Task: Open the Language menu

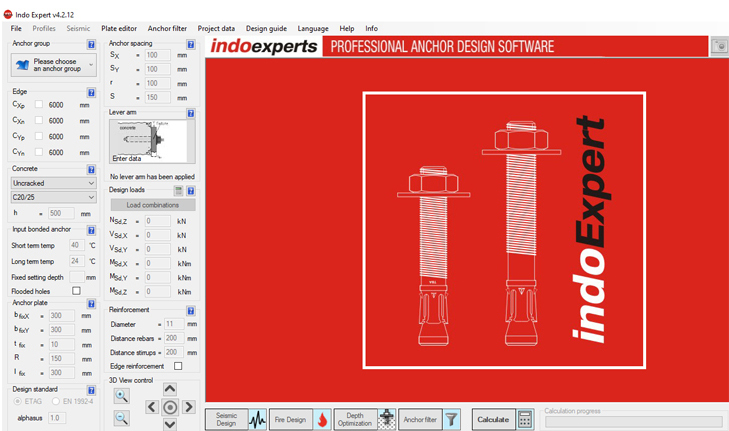Action: 313,28
